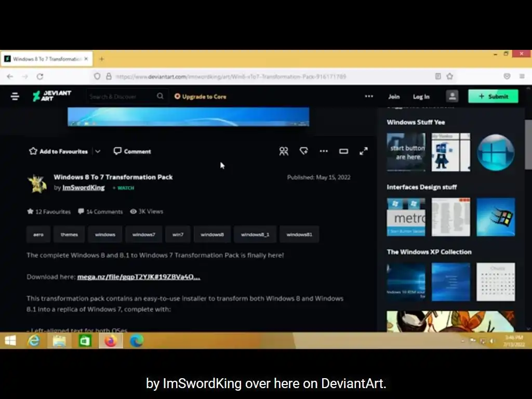Select the windows7 tag
This screenshot has height=399, width=532.
(x=143, y=234)
